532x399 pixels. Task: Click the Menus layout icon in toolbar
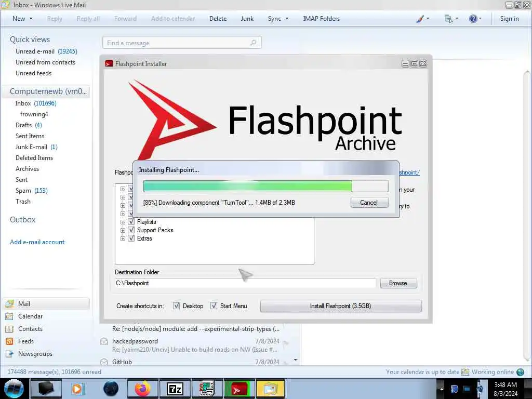(448, 19)
